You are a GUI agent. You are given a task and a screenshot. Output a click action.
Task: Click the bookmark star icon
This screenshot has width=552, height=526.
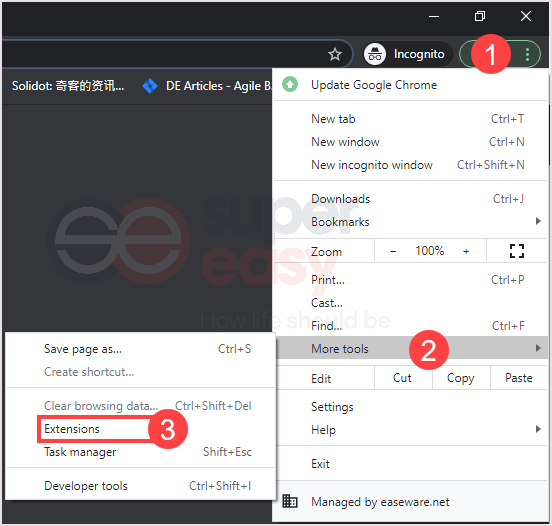point(334,54)
